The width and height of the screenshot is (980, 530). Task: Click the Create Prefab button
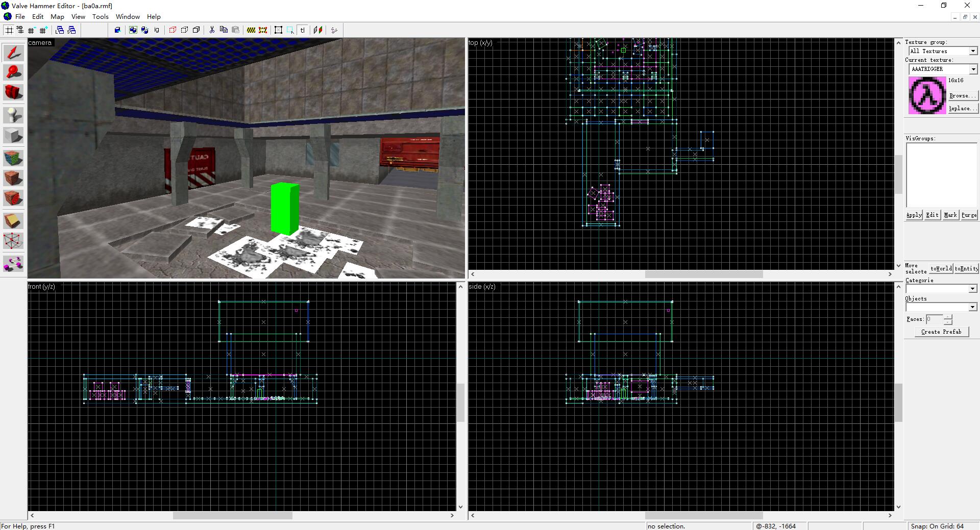pyautogui.click(x=941, y=332)
